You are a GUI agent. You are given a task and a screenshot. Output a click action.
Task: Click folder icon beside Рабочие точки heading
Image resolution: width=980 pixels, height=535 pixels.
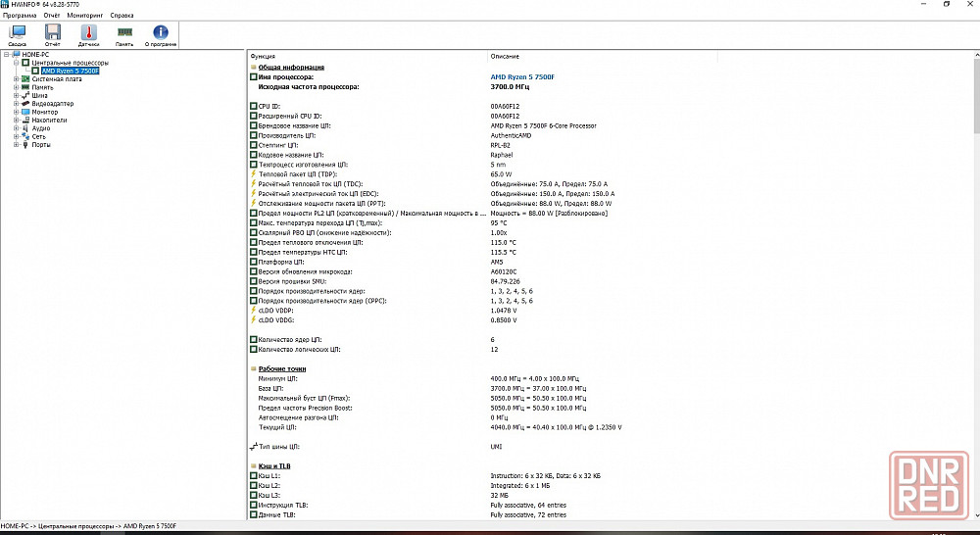tap(253, 368)
